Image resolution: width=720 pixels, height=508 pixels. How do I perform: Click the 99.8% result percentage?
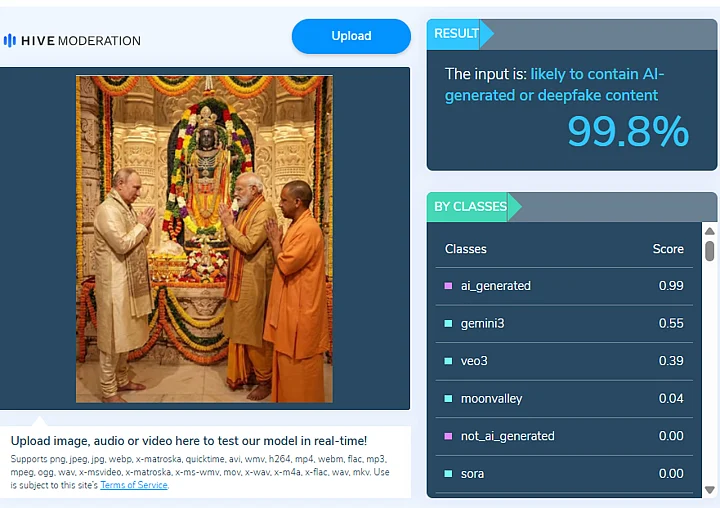pos(628,131)
